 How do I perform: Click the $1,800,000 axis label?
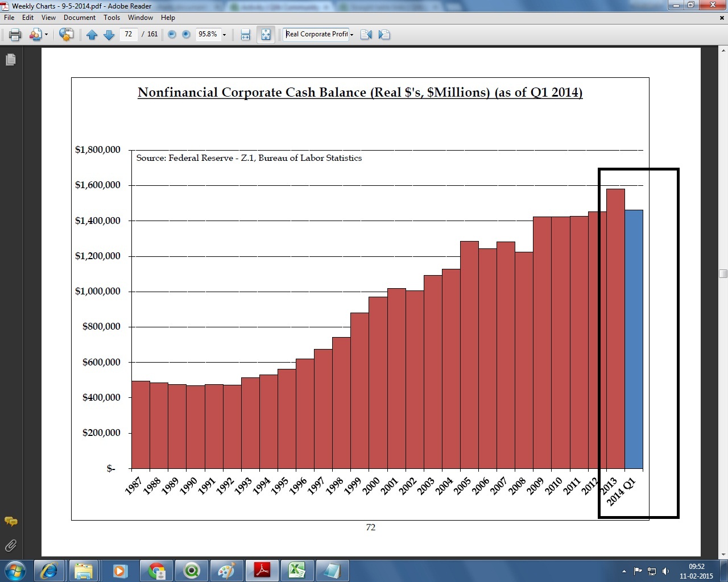[98, 149]
